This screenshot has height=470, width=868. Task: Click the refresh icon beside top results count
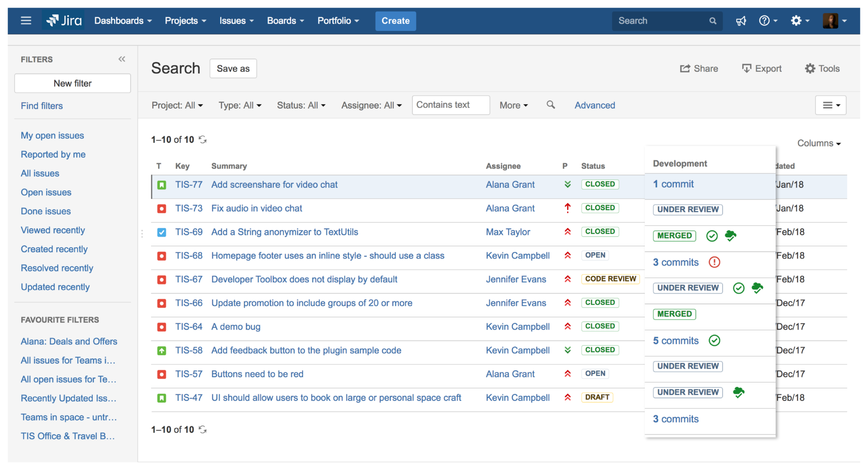click(x=203, y=139)
